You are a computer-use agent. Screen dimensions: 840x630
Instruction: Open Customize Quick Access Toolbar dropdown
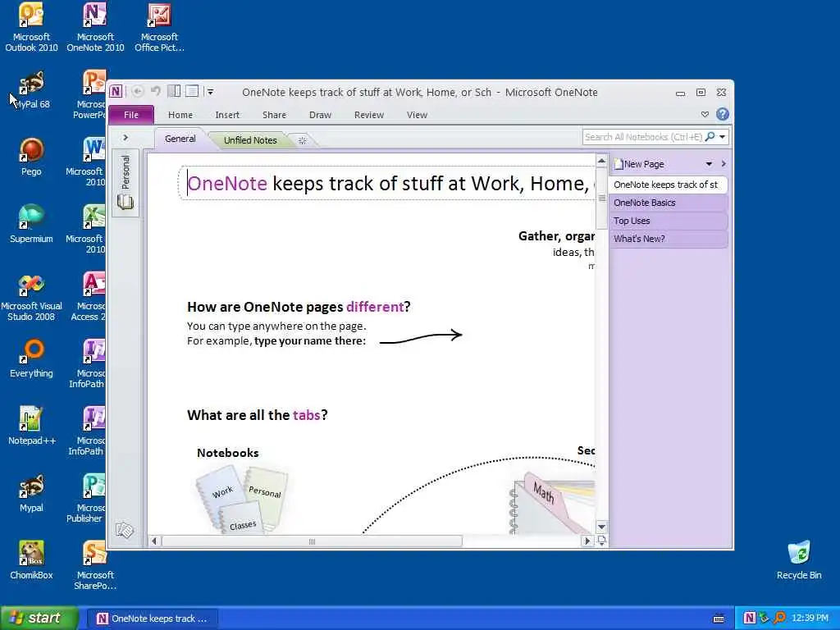click(210, 92)
